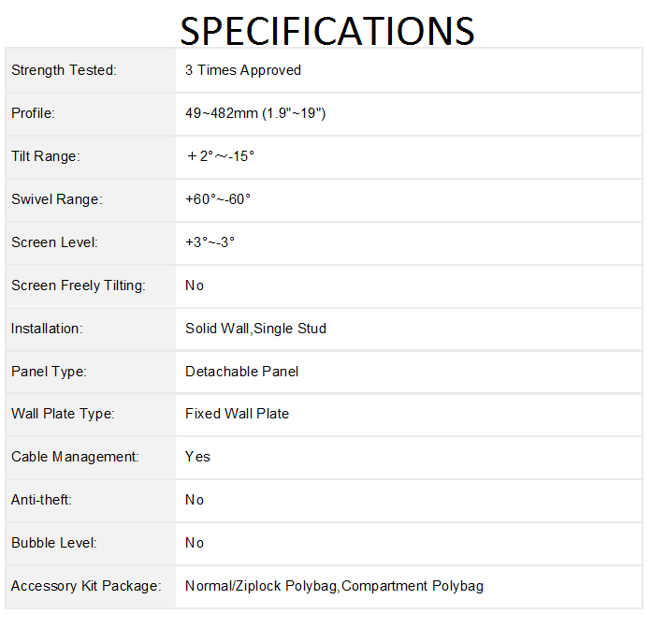Image resolution: width=666 pixels, height=644 pixels.
Task: Select the +60°~-60° swivel value
Action: coord(218,199)
